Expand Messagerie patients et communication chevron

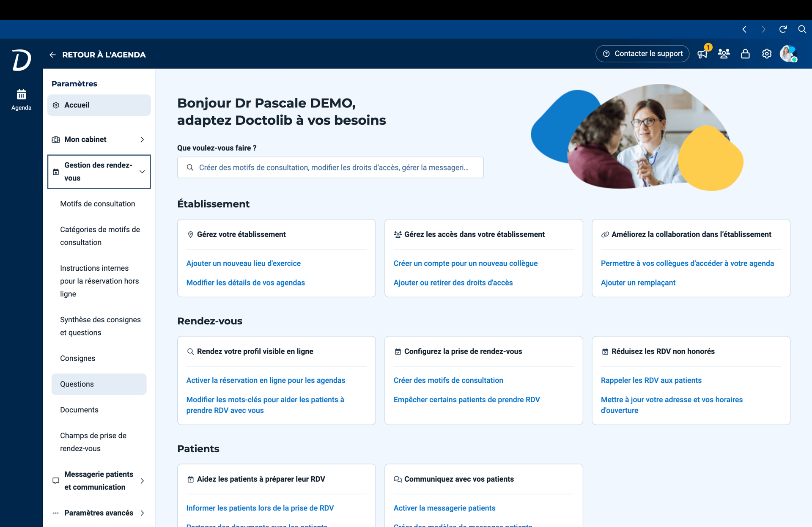142,480
